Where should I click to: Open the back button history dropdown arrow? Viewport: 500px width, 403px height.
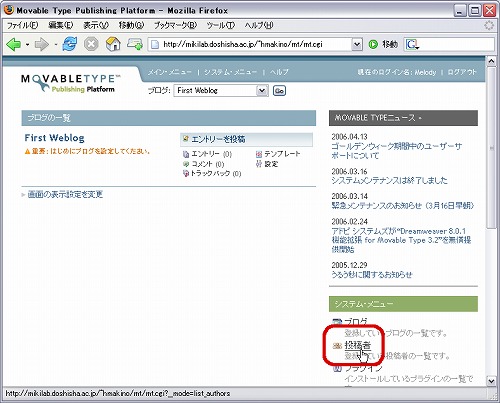[x=27, y=44]
